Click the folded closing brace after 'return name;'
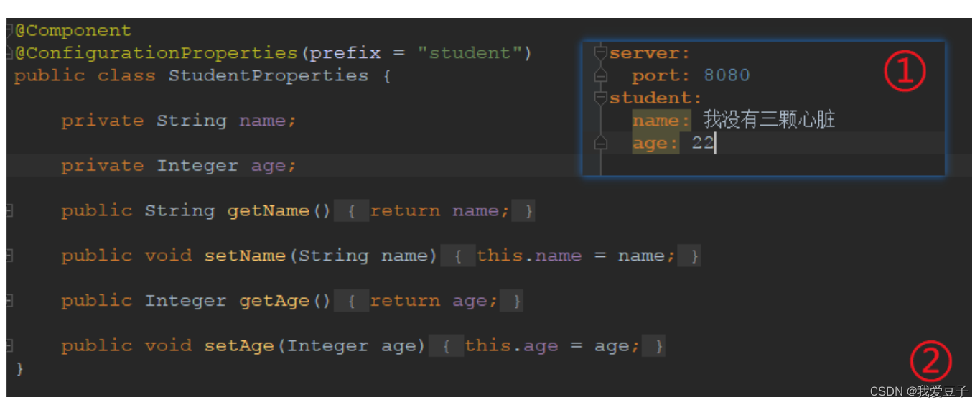This screenshot has height=405, width=980. (x=524, y=211)
